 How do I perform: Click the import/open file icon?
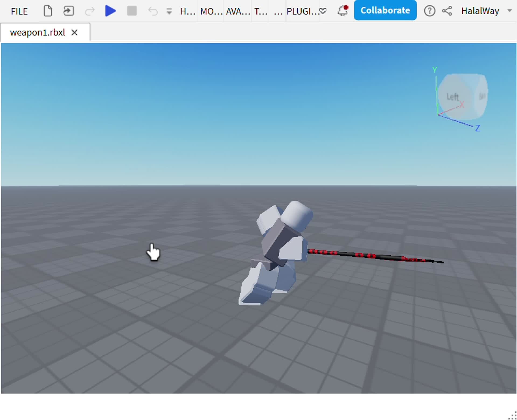coord(68,11)
